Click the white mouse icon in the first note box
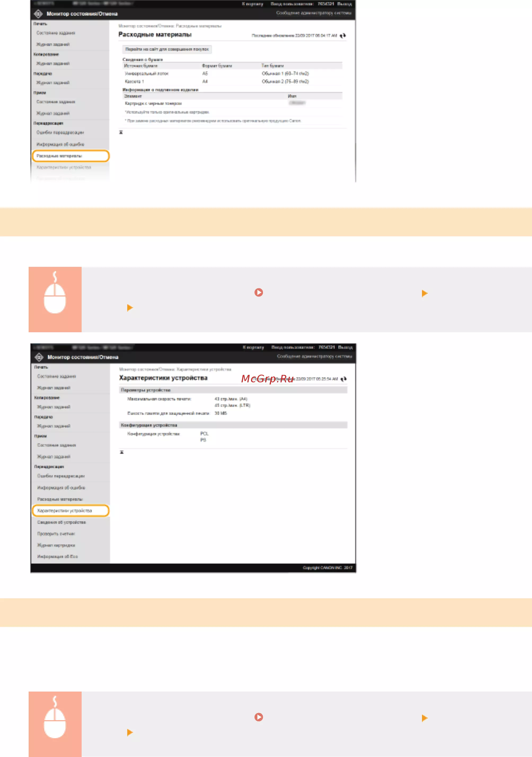The height and width of the screenshot is (757, 532). click(x=55, y=293)
